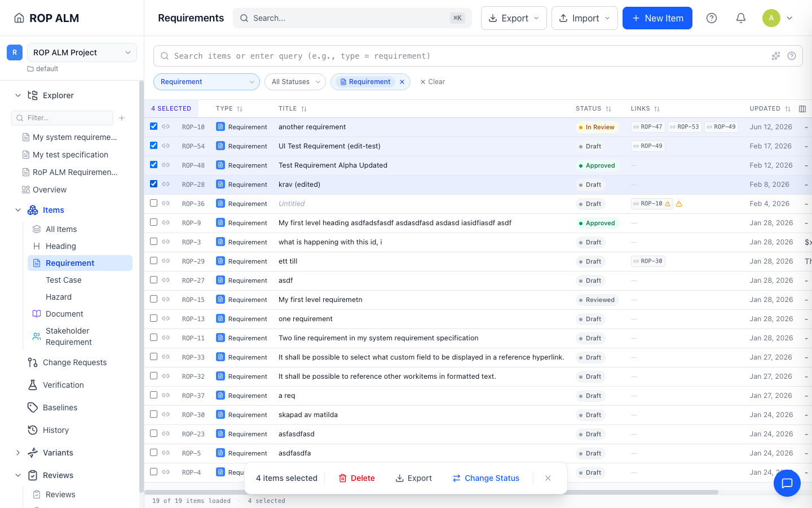
Task: Select All Items in sidebar
Action: [80, 229]
